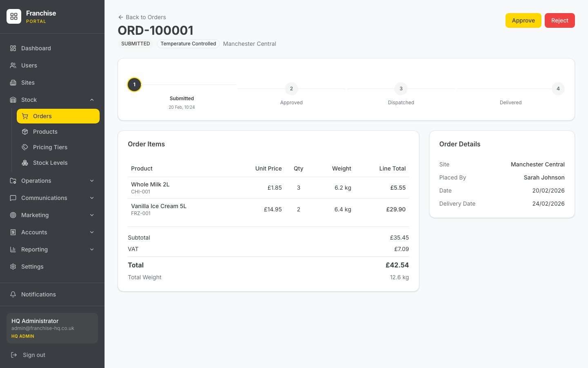Screen dimensions: 588x368
Task: Go to the Users page
Action: click(x=52, y=65)
